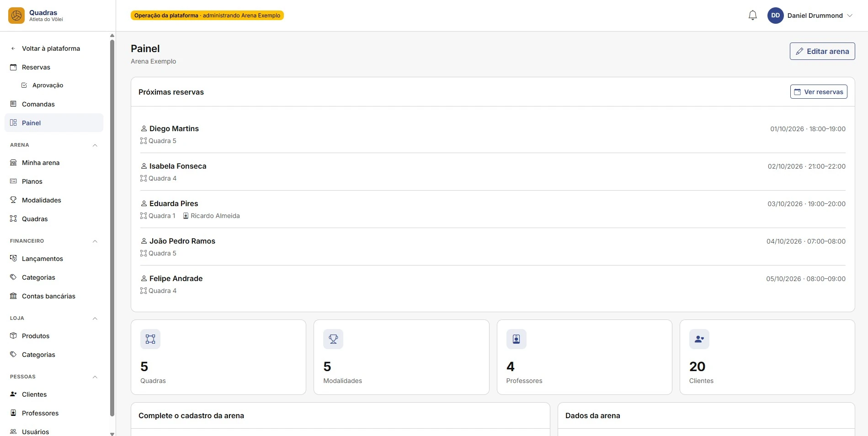
Task: Open the notifications bell
Action: [752, 16]
